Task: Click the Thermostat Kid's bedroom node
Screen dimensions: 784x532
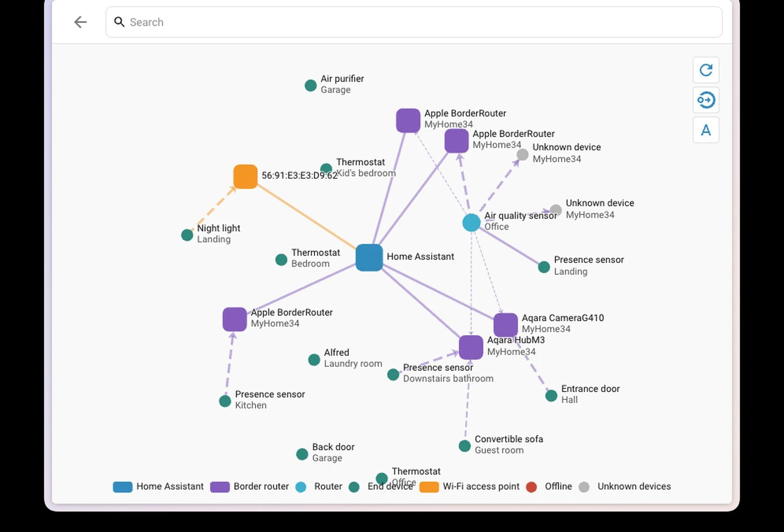Action: pos(326,169)
